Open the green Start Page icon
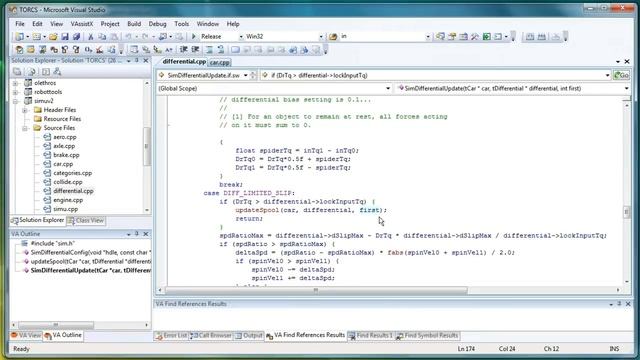The height and width of the screenshot is (360, 640). click(487, 37)
